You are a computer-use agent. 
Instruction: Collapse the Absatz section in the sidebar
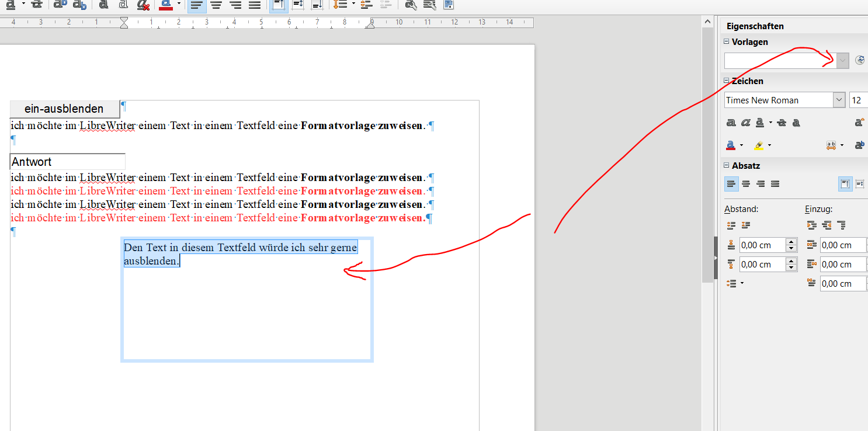click(x=727, y=166)
